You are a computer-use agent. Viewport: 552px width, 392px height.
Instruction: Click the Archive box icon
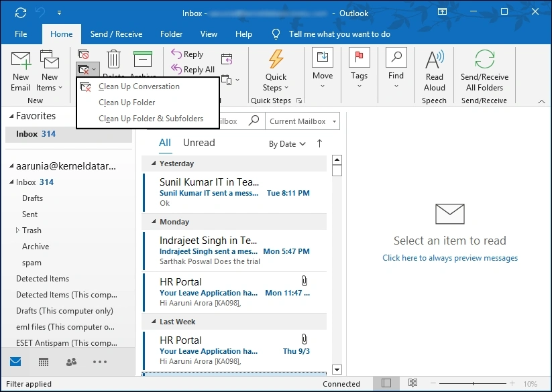[143, 59]
